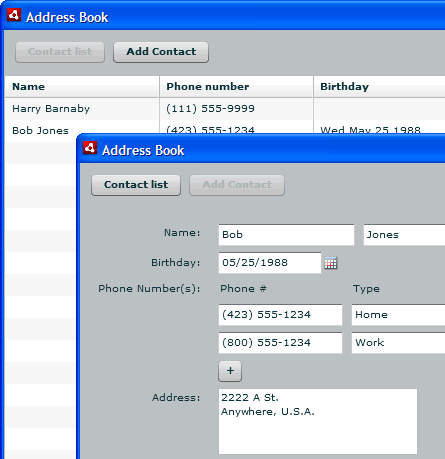Click Adobe AIR icon in back window title
445x459 pixels.
(14, 15)
